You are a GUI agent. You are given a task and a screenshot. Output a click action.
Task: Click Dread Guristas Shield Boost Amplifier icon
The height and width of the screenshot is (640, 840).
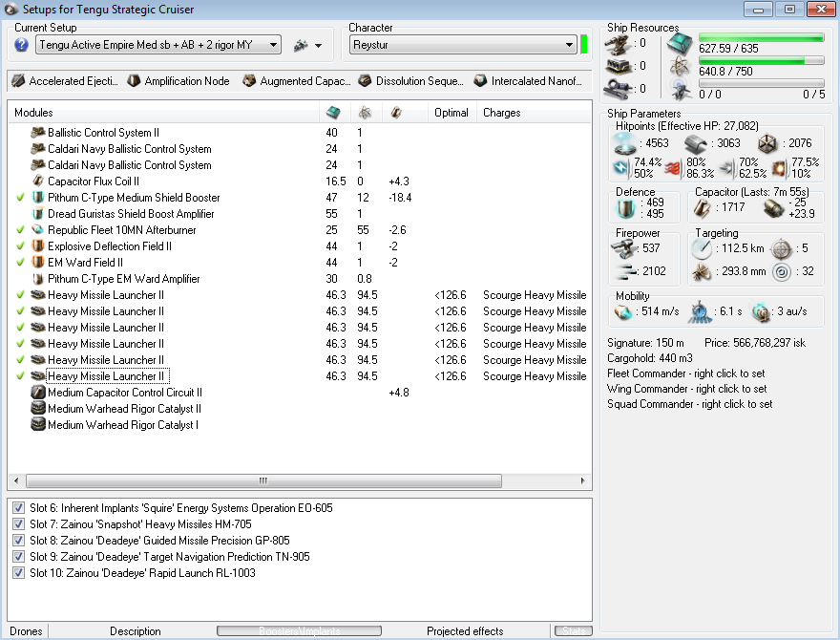38,214
